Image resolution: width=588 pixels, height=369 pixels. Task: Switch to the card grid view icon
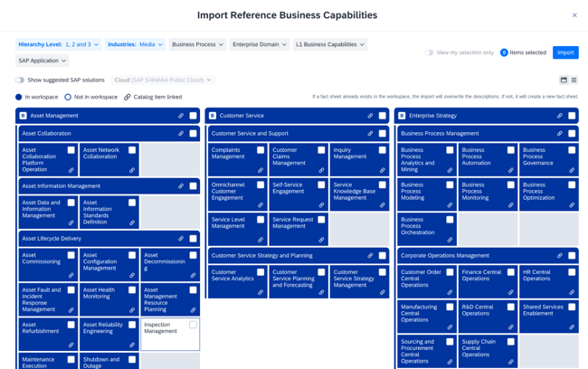point(564,80)
